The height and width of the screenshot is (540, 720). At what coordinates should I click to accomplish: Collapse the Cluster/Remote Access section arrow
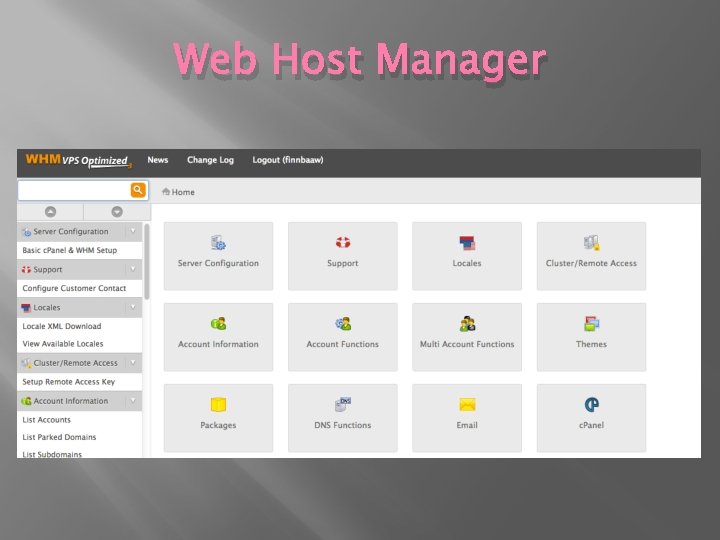point(133,363)
